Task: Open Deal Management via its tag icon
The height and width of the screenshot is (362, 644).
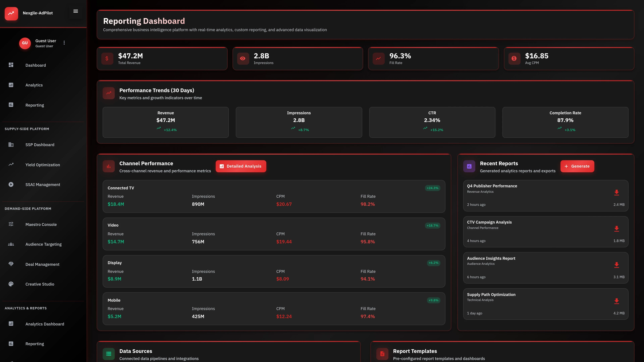Action: pyautogui.click(x=11, y=264)
